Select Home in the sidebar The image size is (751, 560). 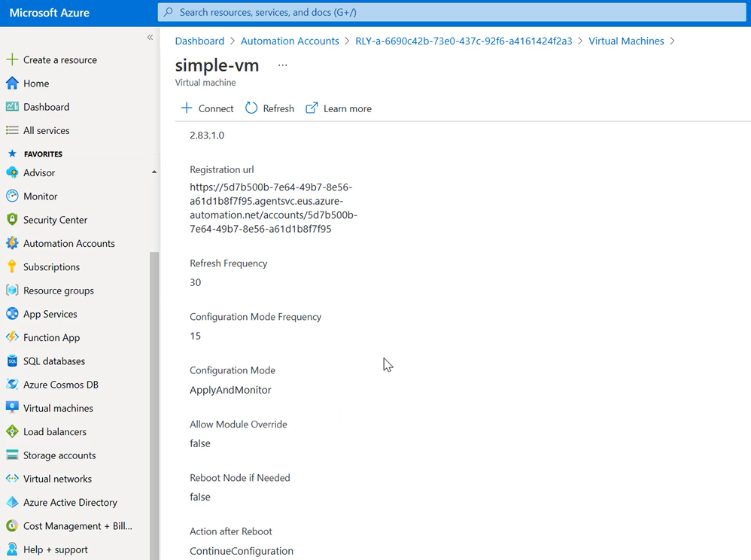click(x=36, y=84)
